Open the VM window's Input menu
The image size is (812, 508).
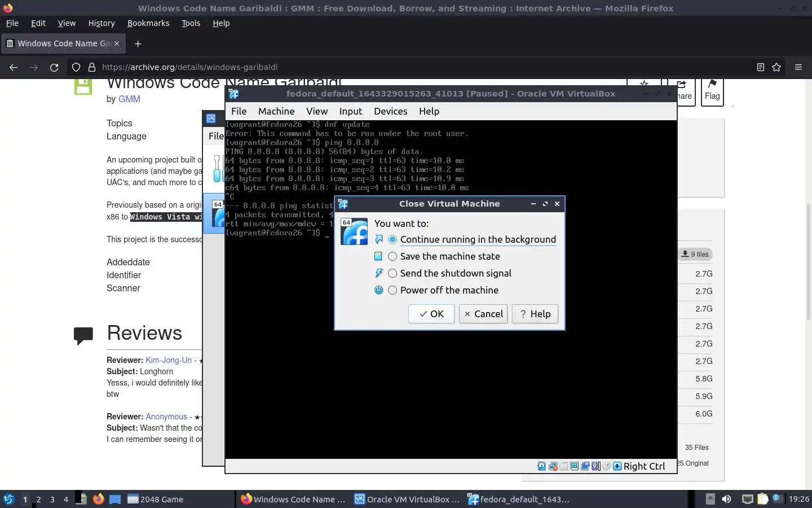tap(351, 111)
